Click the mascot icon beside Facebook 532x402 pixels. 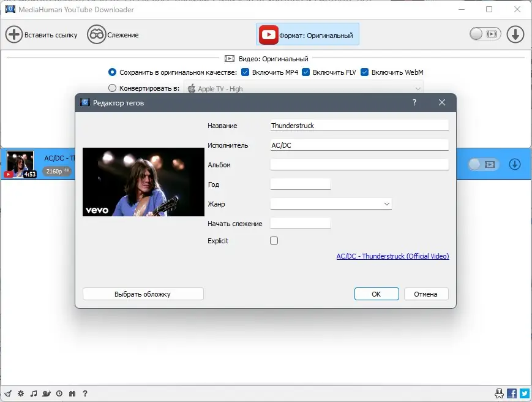[x=499, y=393]
